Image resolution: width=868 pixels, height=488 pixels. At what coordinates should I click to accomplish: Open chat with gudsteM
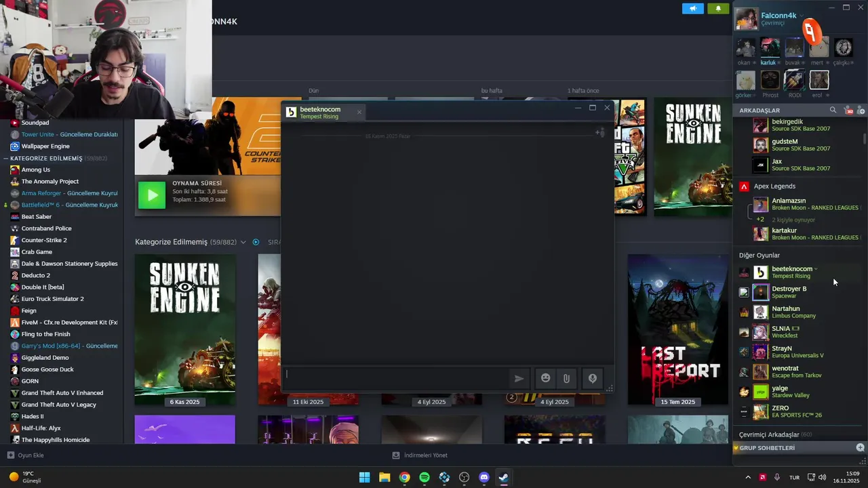(800, 145)
